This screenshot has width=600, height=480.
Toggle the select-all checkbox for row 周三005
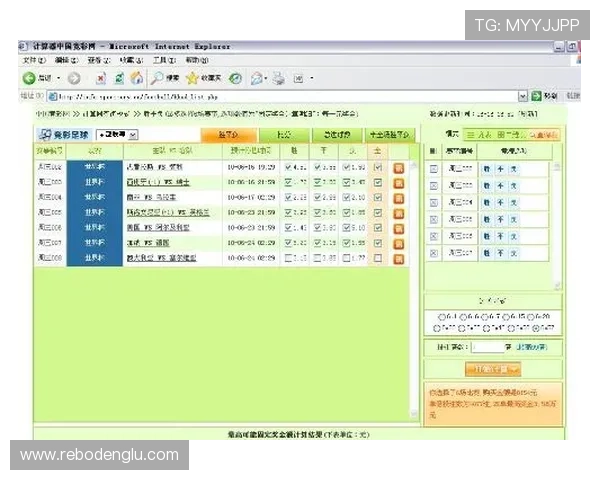tap(378, 213)
